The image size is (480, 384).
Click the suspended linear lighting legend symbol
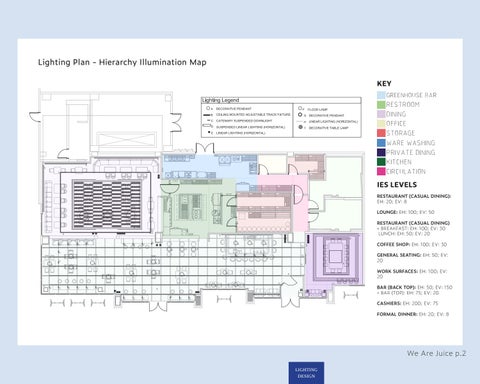coord(208,126)
